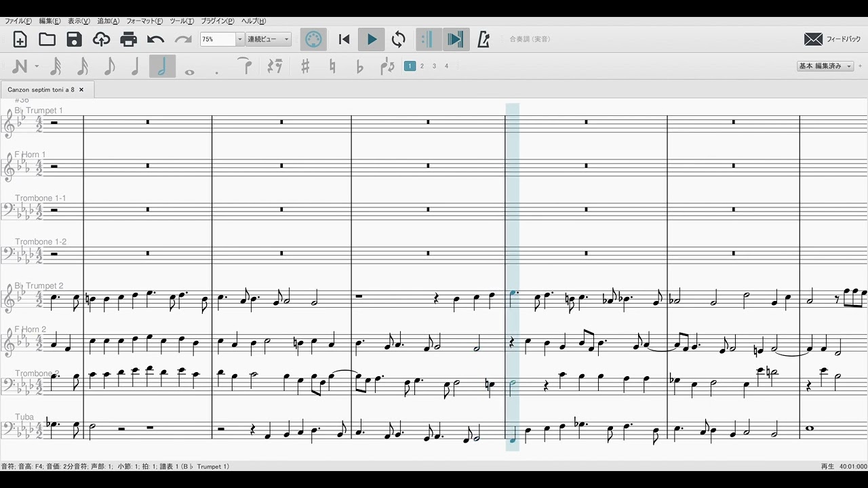Open the 表示(V) menu
The height and width of the screenshot is (488, 868).
pos(79,21)
